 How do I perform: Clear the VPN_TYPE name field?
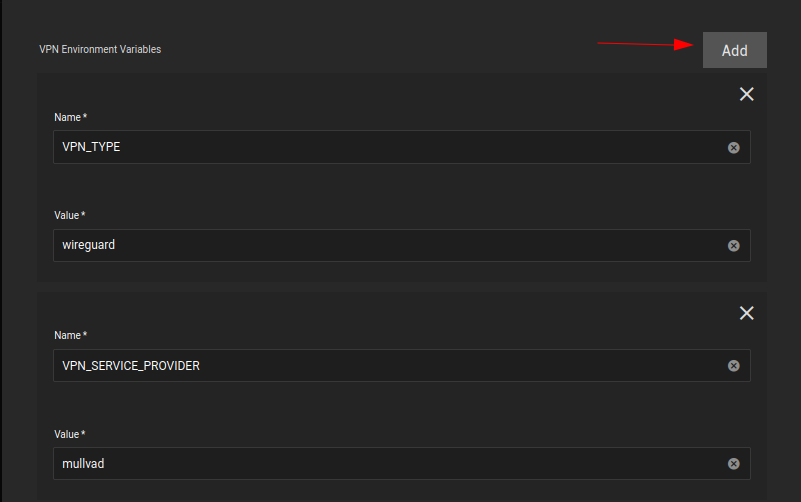coord(733,147)
